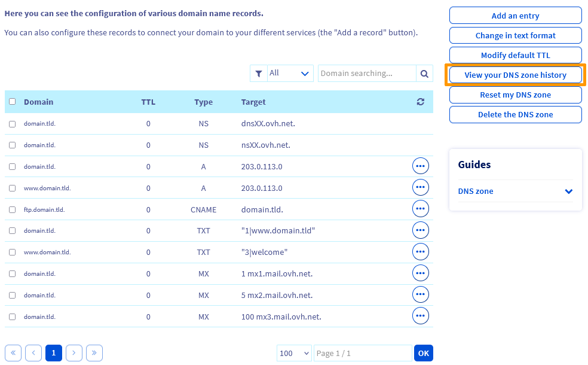Click the search magnifier icon
The image size is (588, 365).
point(424,73)
